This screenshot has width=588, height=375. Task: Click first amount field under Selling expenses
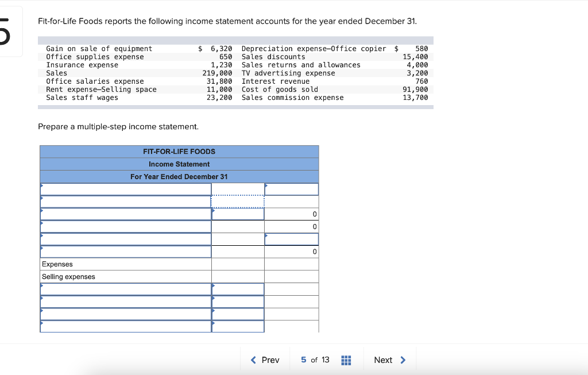tap(238, 289)
